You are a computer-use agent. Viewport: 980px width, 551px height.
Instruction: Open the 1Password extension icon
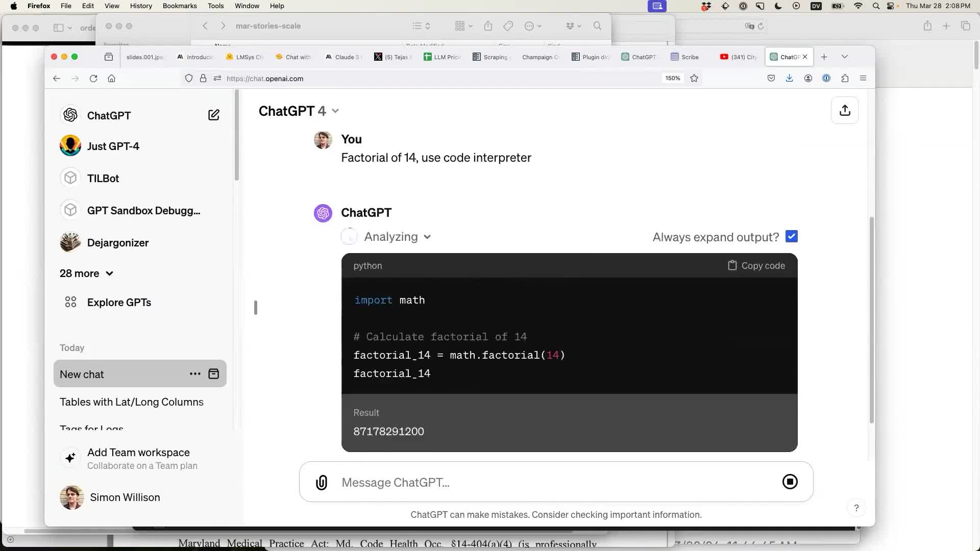pos(826,78)
